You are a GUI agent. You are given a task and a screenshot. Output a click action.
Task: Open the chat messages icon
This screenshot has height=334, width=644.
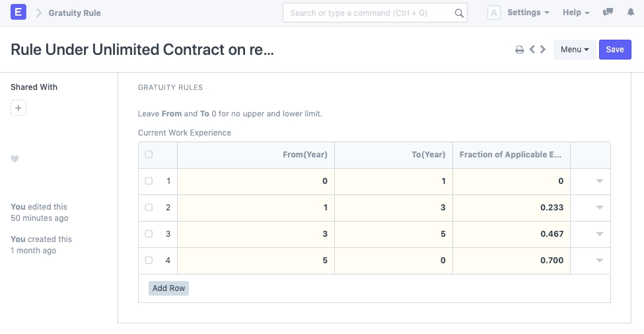608,13
